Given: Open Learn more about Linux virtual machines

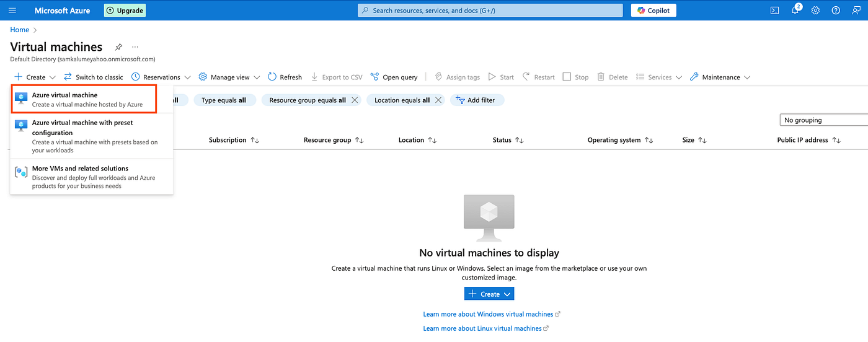Looking at the screenshot, I should (486, 328).
